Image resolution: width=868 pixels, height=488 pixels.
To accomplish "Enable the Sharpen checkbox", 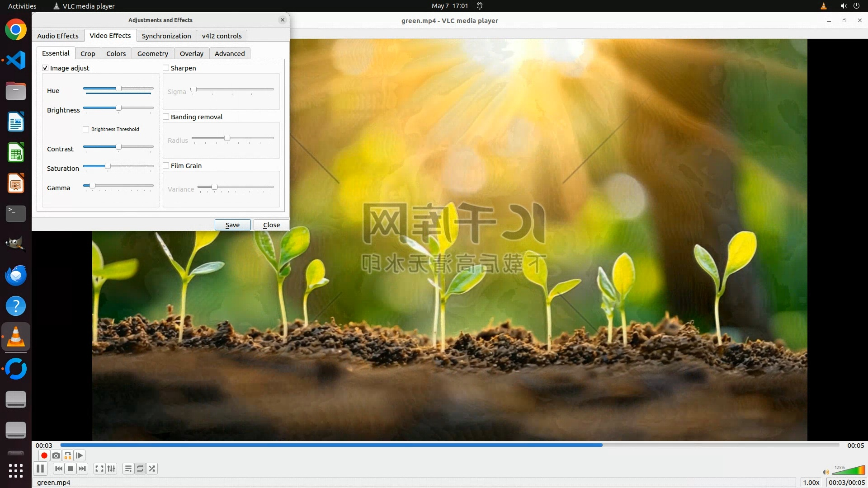I will point(166,68).
